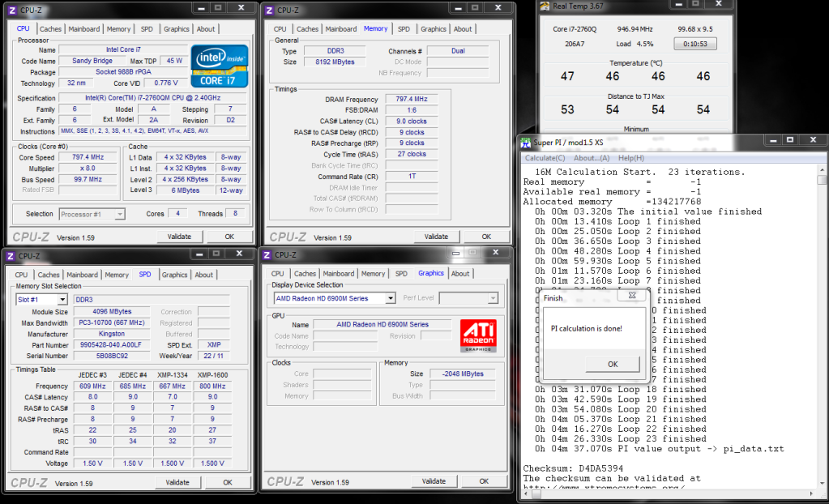Open the Perf Level dropdown
The width and height of the screenshot is (829, 504).
[493, 298]
